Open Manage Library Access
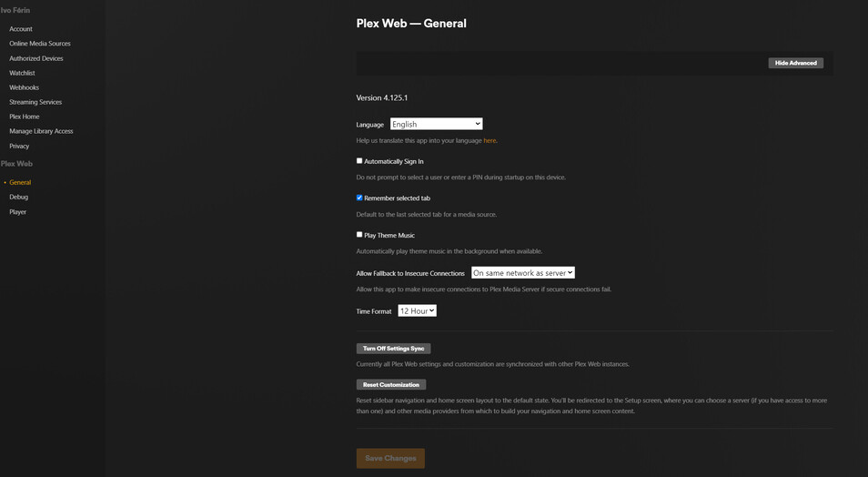The image size is (868, 477). (41, 131)
